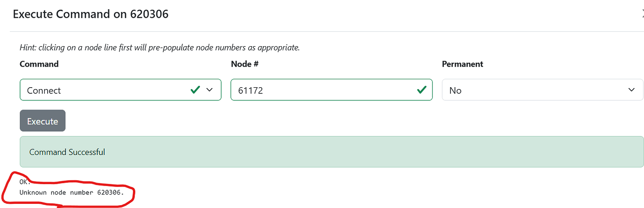Click the OK. output line

(x=25, y=181)
